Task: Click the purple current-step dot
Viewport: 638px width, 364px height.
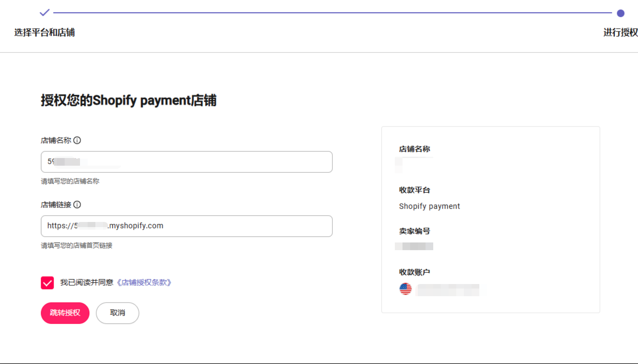Action: (620, 13)
